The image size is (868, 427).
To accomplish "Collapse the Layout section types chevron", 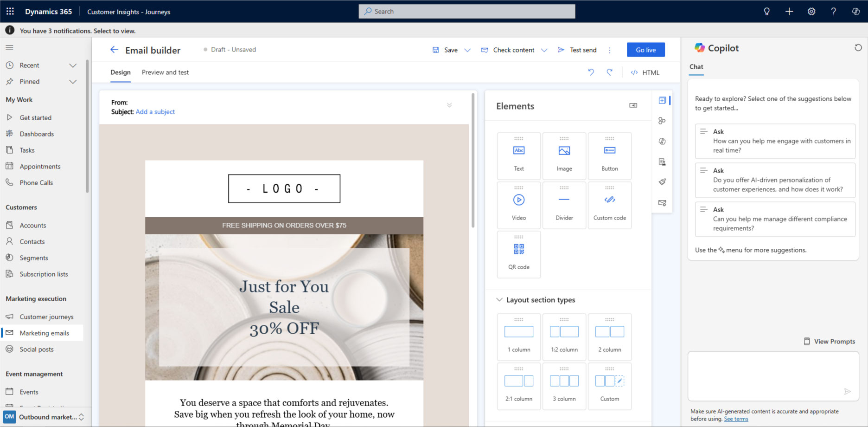I will [499, 300].
